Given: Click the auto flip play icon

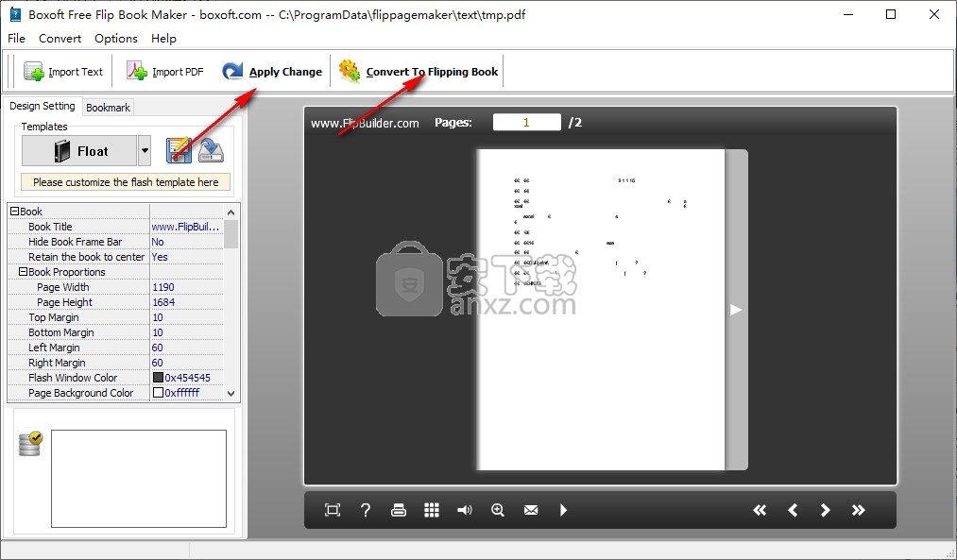Looking at the screenshot, I should [x=563, y=510].
